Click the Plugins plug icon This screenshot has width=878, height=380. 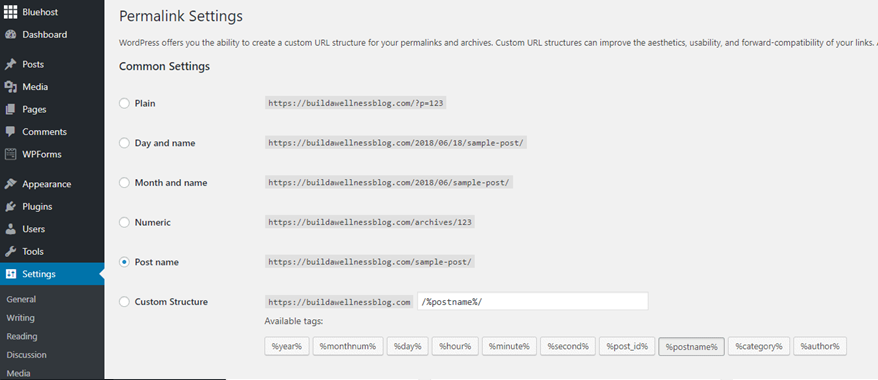(x=11, y=207)
